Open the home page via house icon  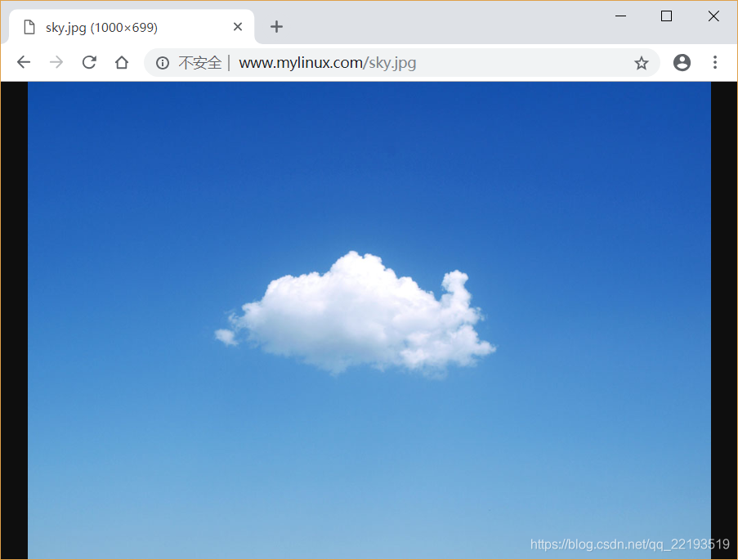[122, 62]
